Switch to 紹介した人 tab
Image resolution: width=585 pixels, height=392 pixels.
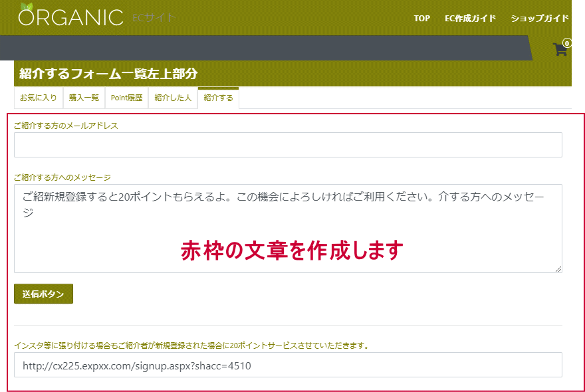(173, 98)
